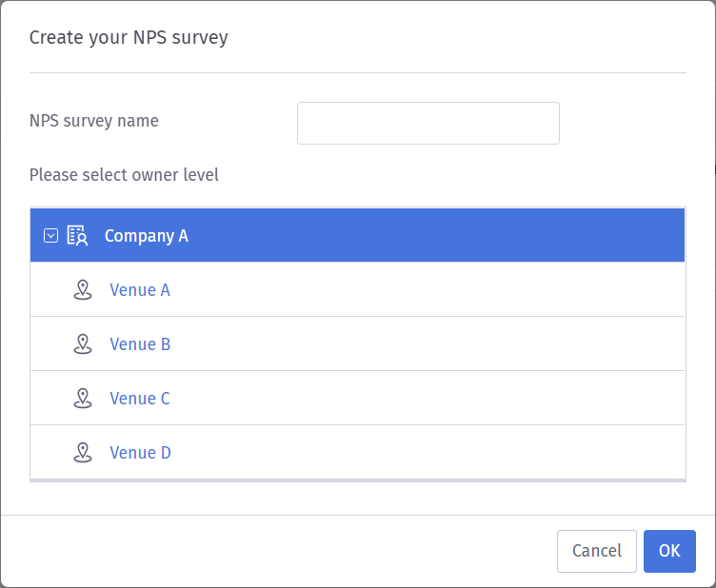Click the Venue A location pin icon

pyautogui.click(x=83, y=289)
